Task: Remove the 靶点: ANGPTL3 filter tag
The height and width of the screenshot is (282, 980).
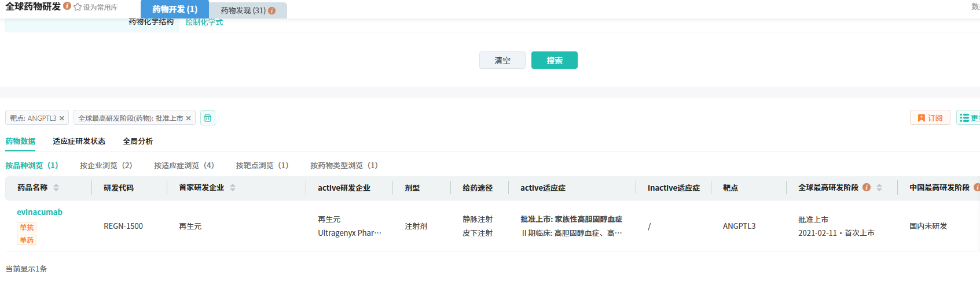Action: (x=62, y=118)
